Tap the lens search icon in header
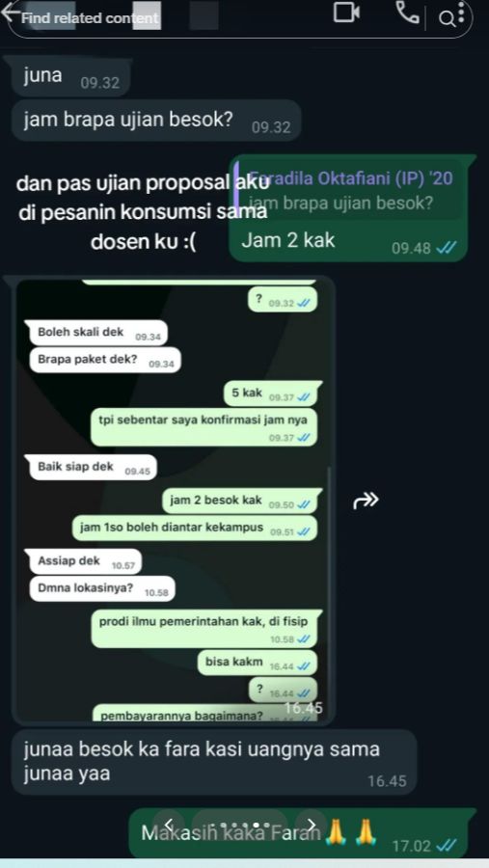489x868 pixels. click(x=447, y=19)
